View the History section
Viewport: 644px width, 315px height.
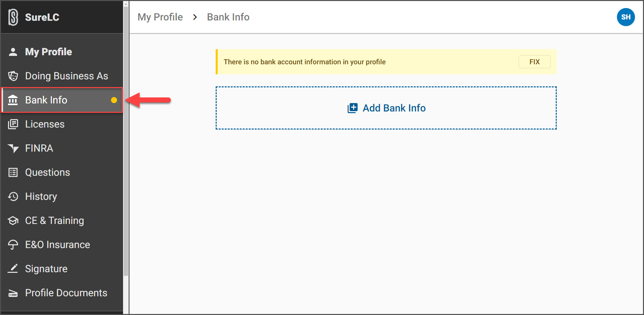[62, 196]
